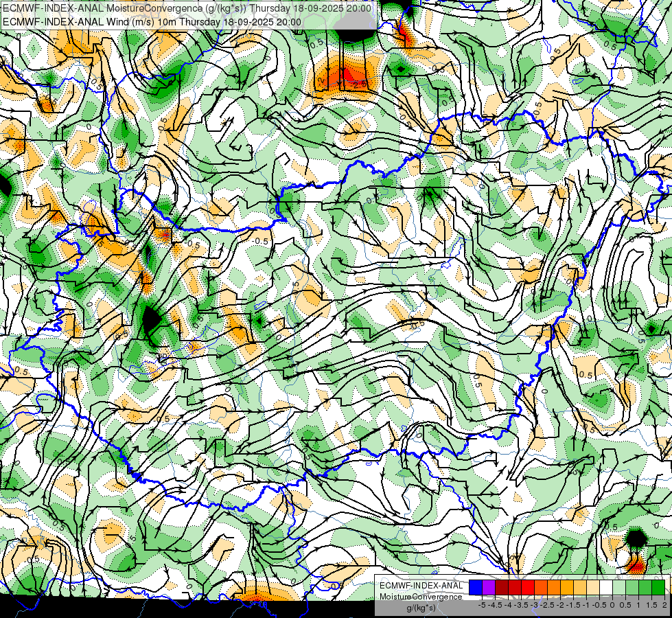Click the 'MoistureConvergence' label in the legend
The height and width of the screenshot is (618, 672).
[x=421, y=597]
